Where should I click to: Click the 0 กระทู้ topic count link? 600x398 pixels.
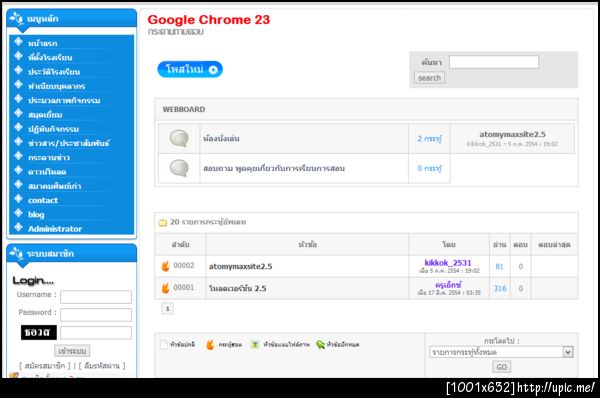coord(429,168)
